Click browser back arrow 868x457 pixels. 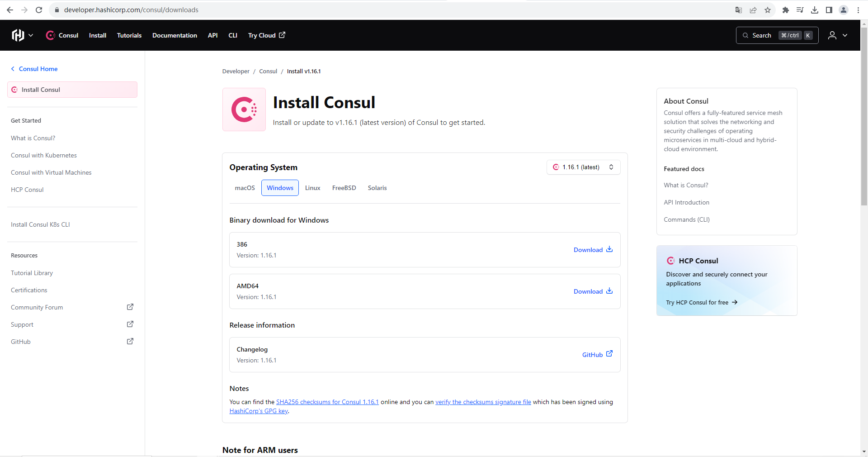tap(10, 10)
